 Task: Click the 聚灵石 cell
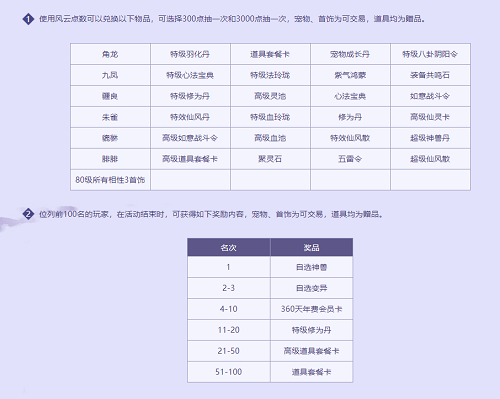point(270,159)
